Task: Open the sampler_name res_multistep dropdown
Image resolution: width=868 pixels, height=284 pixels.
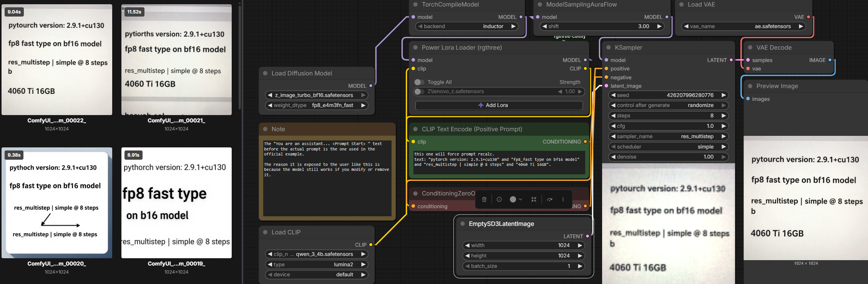Action: pos(668,137)
